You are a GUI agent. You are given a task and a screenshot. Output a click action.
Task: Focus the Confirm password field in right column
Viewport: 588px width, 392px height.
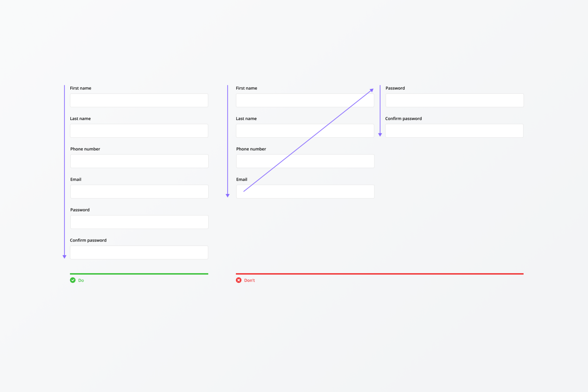point(454,131)
